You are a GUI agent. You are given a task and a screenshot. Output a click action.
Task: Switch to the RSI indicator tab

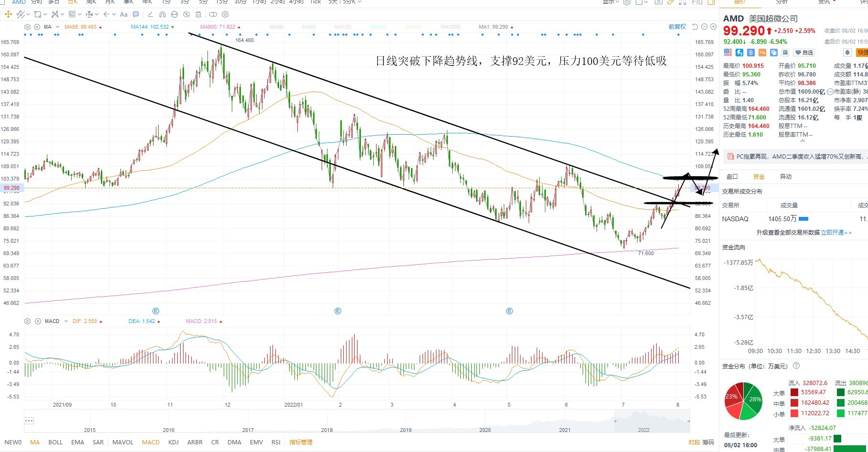(x=276, y=442)
